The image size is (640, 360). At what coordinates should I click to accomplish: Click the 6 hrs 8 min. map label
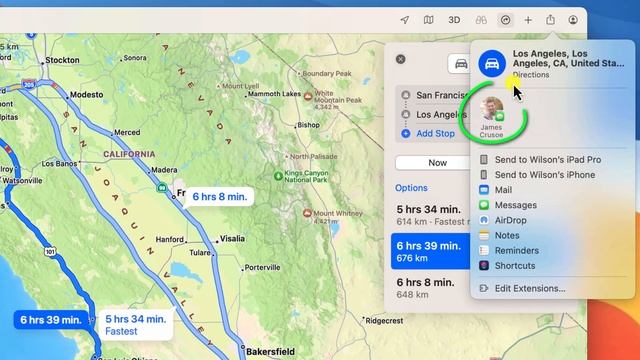220,197
